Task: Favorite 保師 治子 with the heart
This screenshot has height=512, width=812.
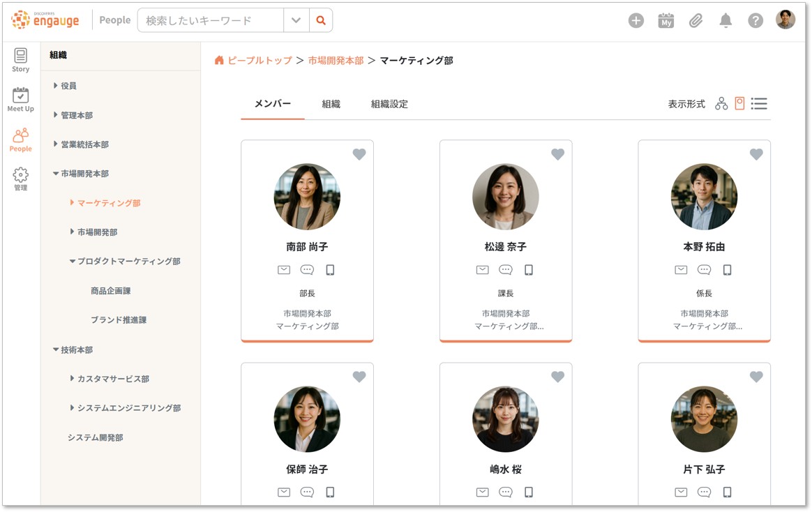Action: pos(359,377)
